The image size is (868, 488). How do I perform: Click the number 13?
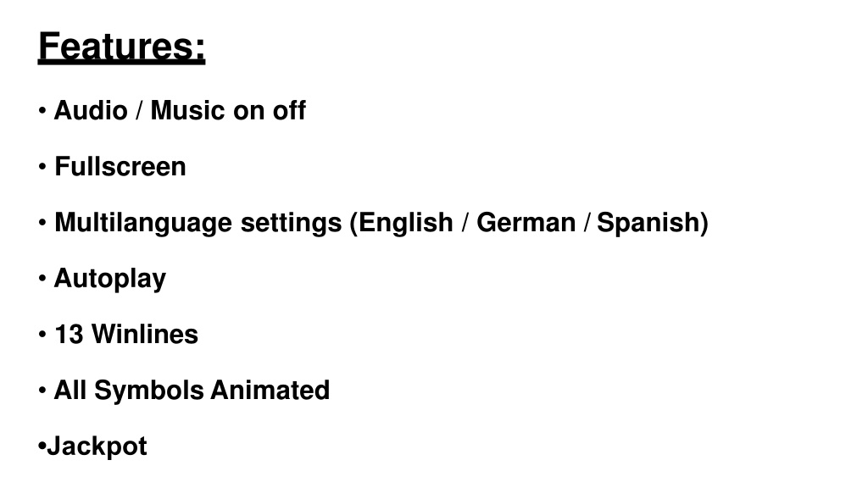pos(69,334)
